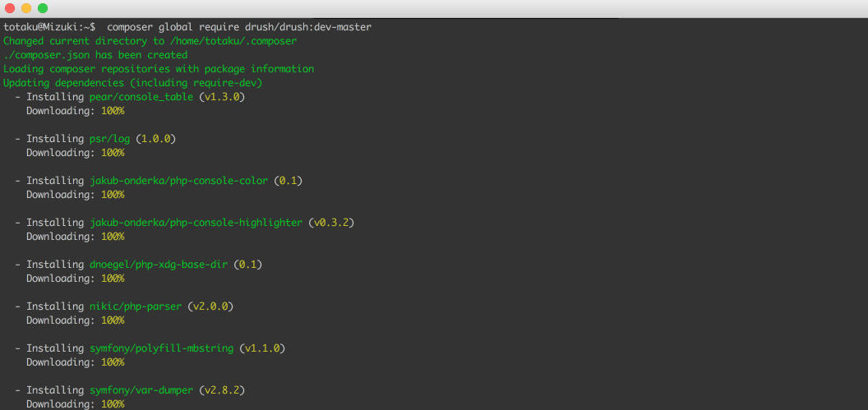Click package name 'psr/log'
The height and width of the screenshot is (410, 868).
(x=109, y=139)
